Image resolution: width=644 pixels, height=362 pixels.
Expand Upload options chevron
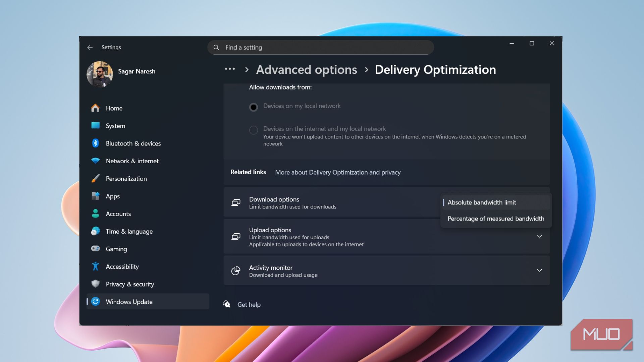539,236
